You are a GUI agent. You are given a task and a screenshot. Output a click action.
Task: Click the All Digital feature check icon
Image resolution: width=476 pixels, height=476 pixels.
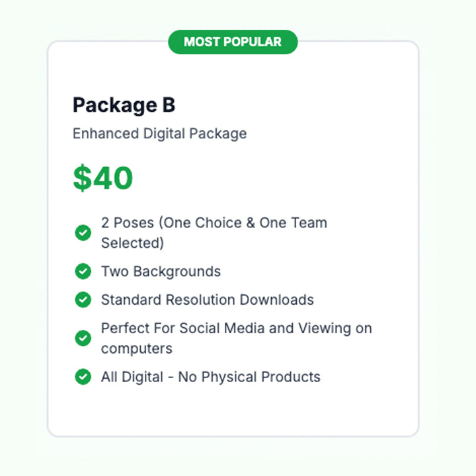click(83, 377)
